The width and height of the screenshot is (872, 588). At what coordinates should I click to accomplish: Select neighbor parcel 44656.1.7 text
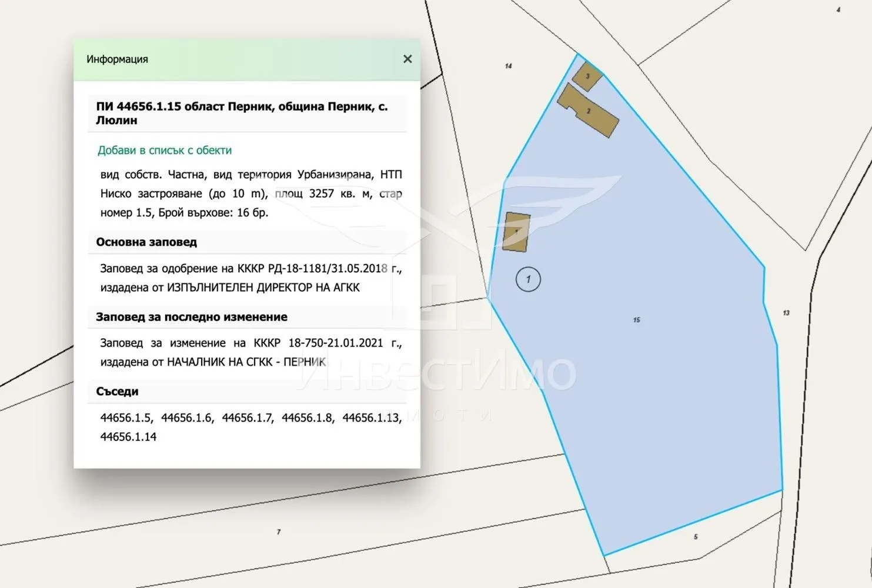pyautogui.click(x=248, y=417)
